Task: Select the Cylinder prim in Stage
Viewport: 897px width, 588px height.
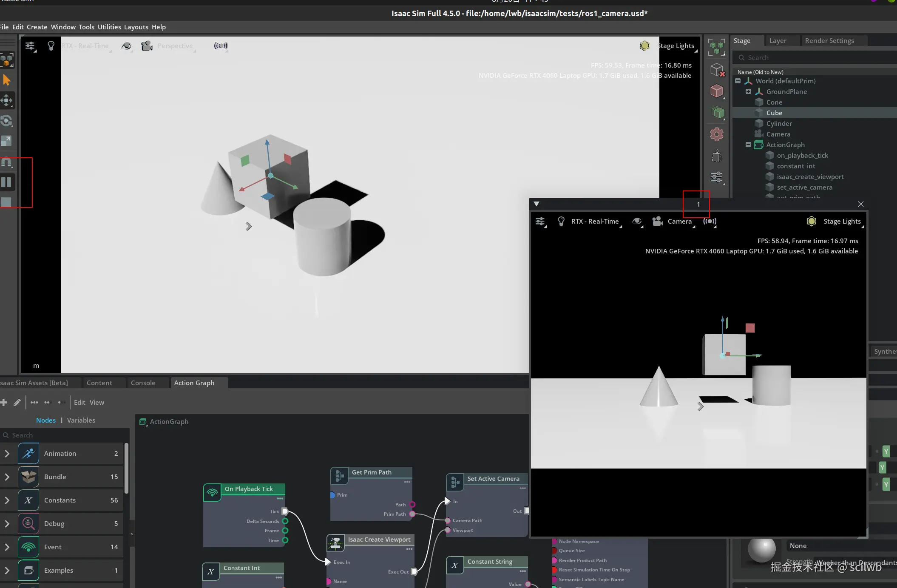Action: point(779,123)
